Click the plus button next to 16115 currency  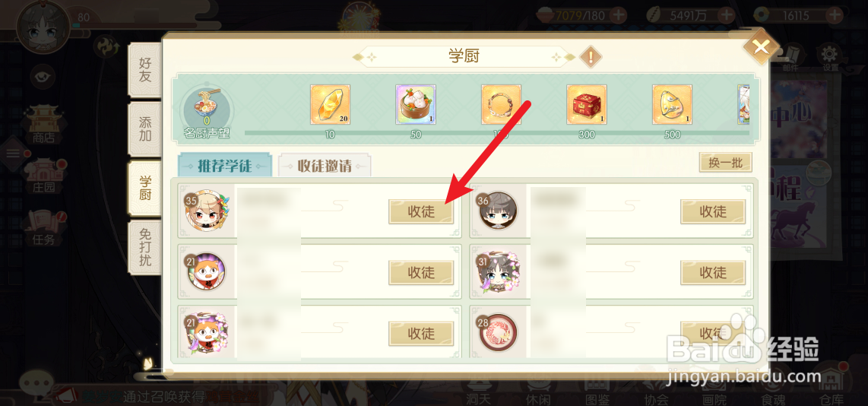(x=835, y=15)
